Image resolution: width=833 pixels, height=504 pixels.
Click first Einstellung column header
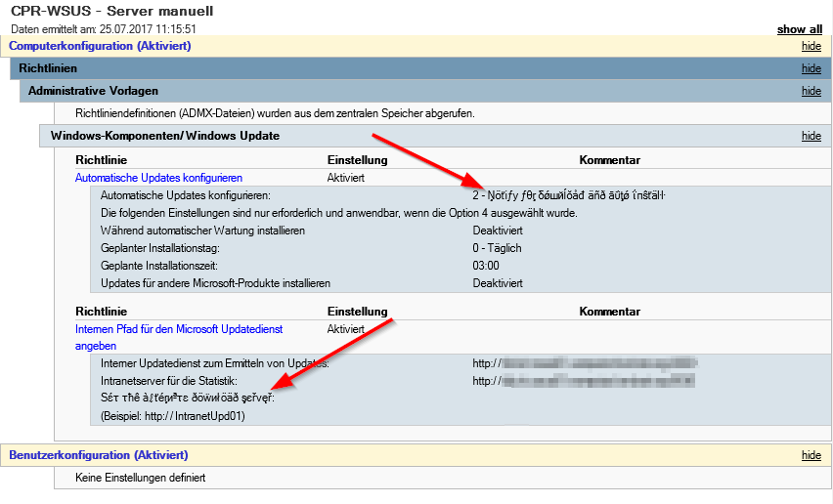[x=358, y=160]
